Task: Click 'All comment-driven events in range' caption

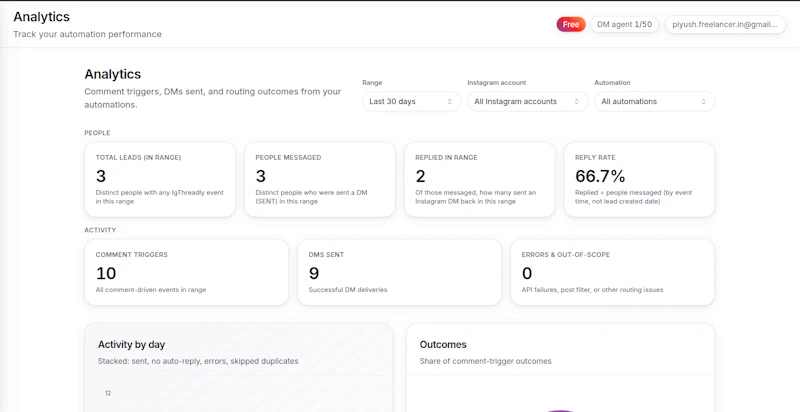Action: (x=151, y=290)
